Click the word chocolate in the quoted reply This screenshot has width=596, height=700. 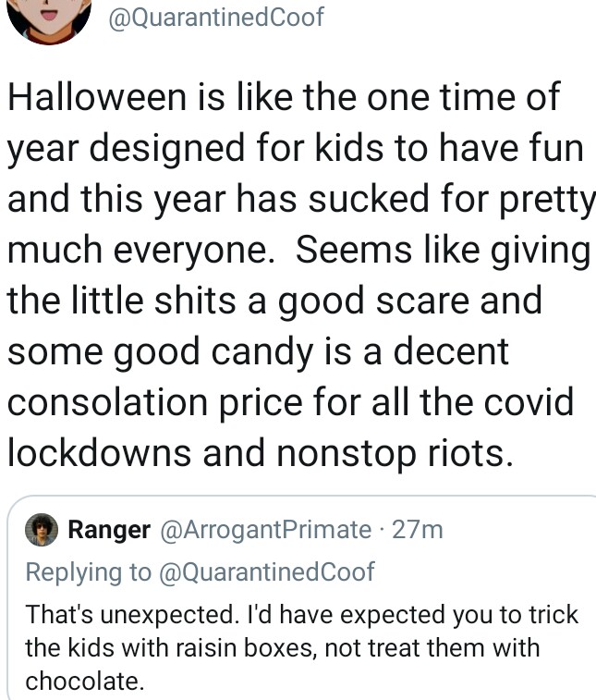(85, 682)
